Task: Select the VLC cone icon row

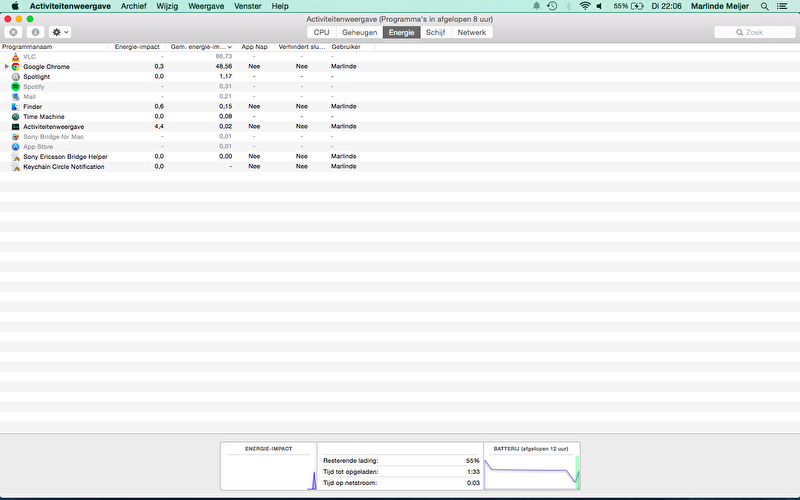Action: (15, 56)
